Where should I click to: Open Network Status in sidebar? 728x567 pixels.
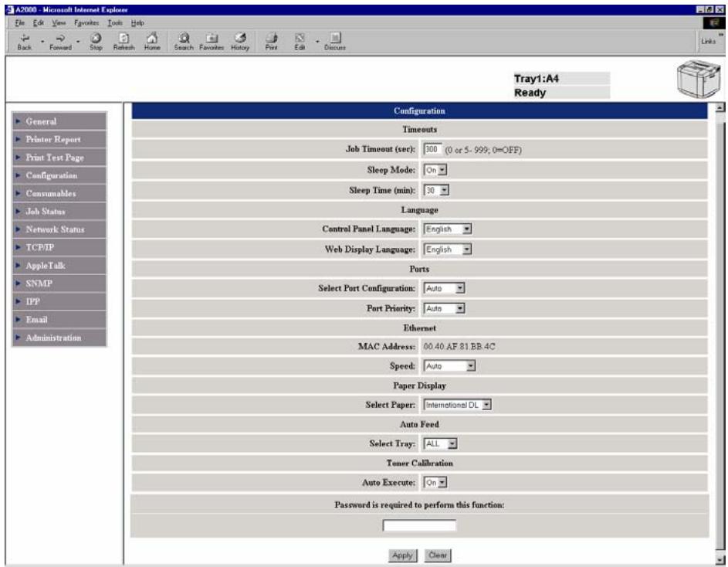(59, 229)
